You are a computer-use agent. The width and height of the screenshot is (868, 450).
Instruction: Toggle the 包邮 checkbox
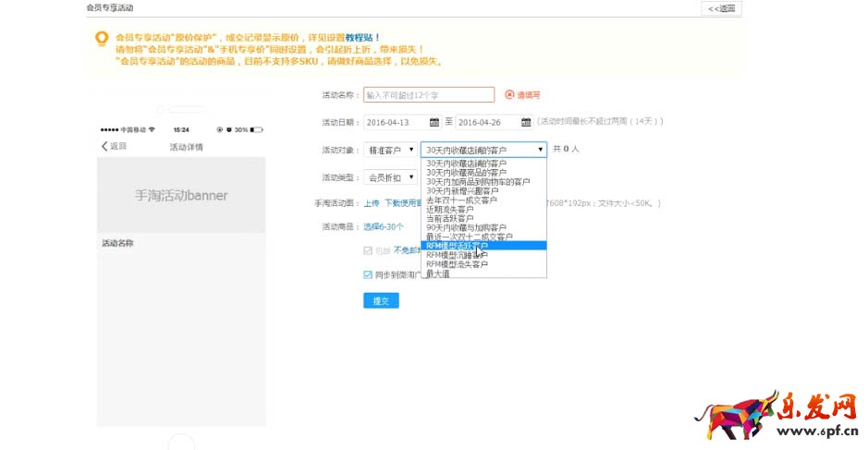click(369, 250)
